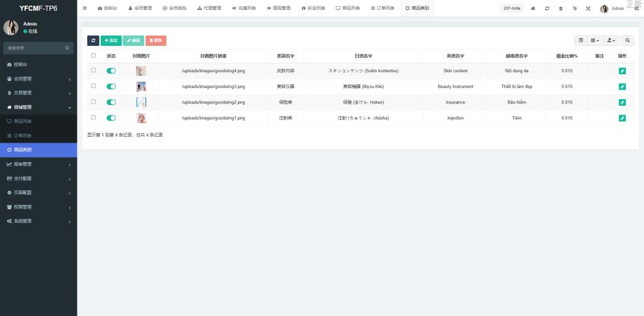Toggle card view icon in the table toolbar
The height and width of the screenshot is (316, 644).
click(580, 40)
